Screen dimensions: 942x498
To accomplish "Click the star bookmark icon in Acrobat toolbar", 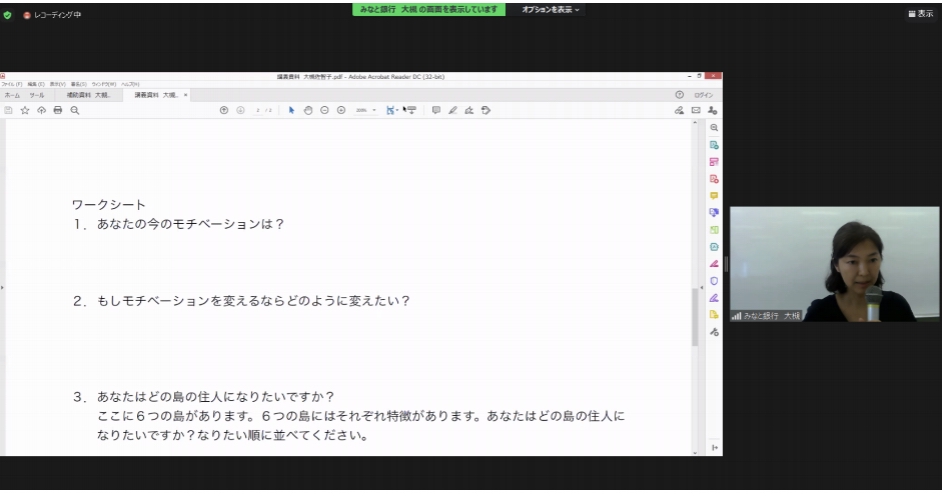I will [25, 110].
